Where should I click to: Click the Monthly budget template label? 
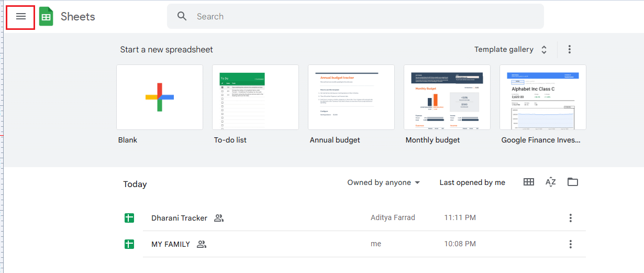tap(433, 140)
